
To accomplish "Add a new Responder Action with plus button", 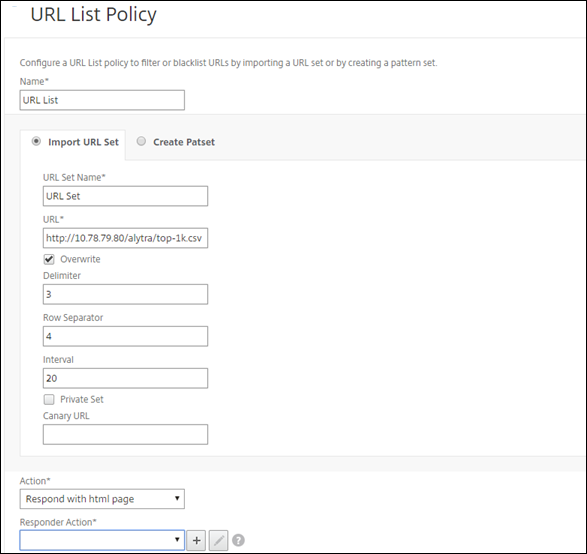I will 196,540.
